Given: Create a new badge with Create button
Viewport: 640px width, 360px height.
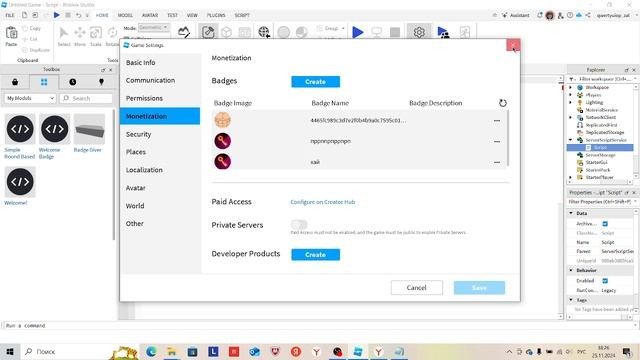Looking at the screenshot, I should 316,82.
